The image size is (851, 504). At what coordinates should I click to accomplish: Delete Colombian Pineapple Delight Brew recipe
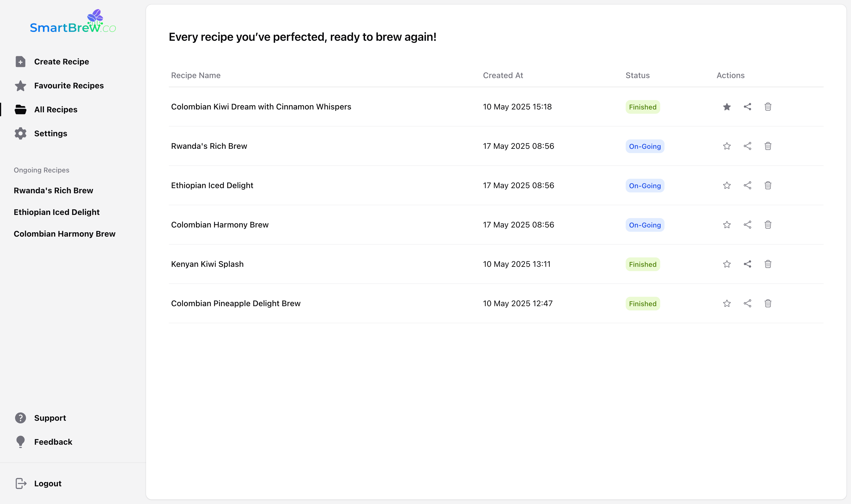coord(768,304)
